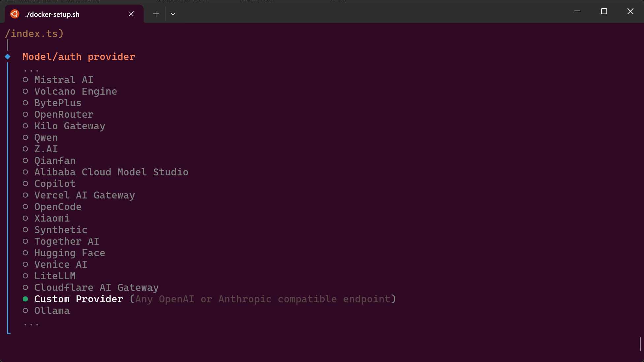
Task: Click the /index.ts) path text
Action: [34, 34]
